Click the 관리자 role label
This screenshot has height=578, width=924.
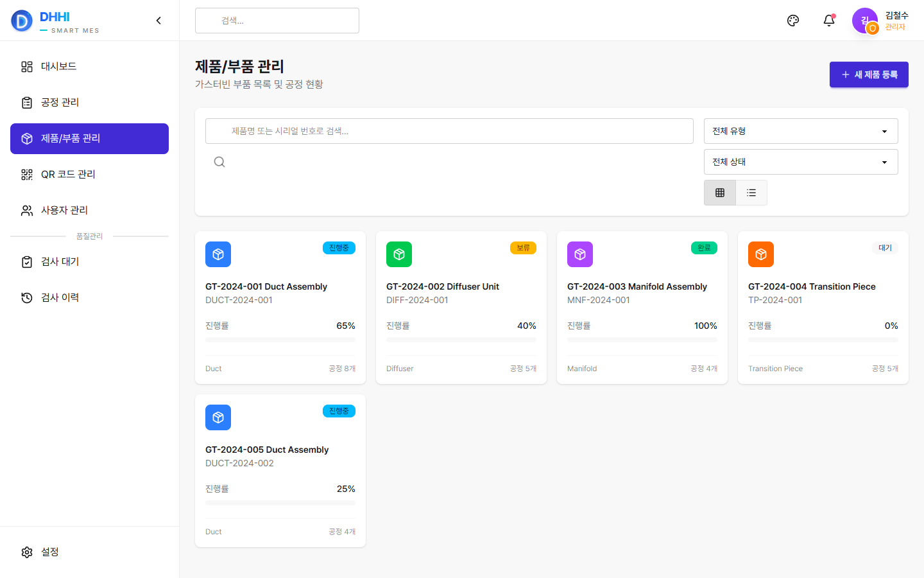[x=895, y=27]
